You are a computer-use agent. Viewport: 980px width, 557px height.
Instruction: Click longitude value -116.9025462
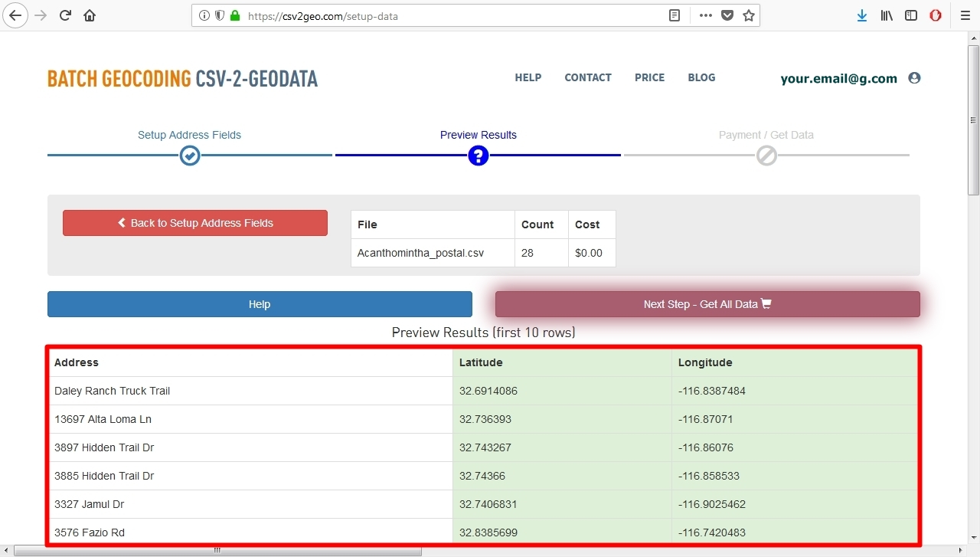point(712,504)
